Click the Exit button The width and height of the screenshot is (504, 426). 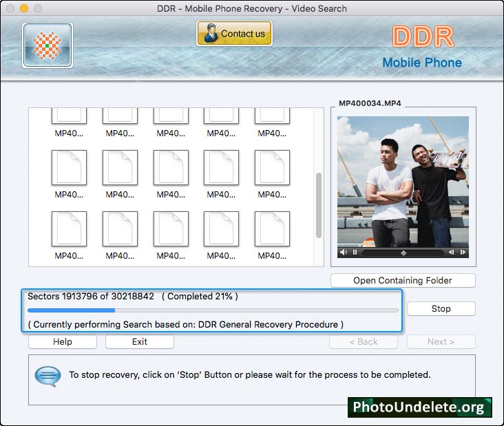pyautogui.click(x=140, y=342)
